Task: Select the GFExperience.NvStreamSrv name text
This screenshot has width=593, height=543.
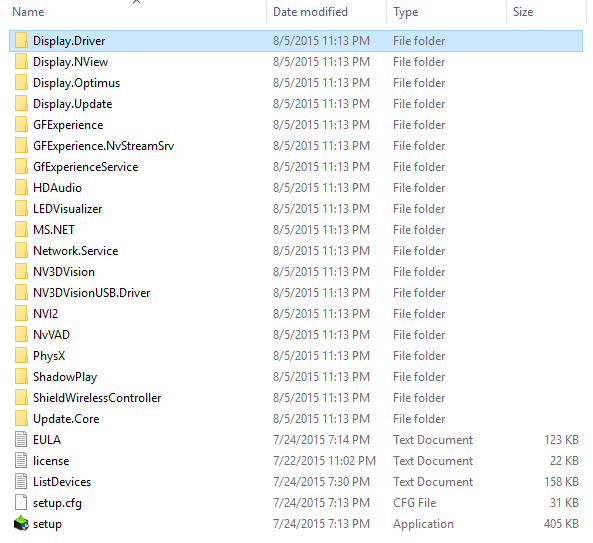Action: click(104, 146)
